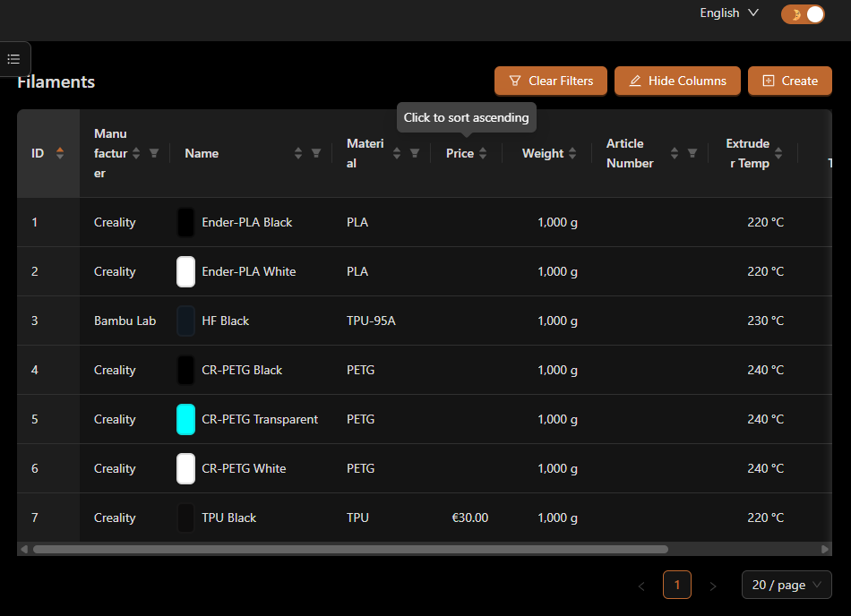Image resolution: width=851 pixels, height=616 pixels.
Task: Click the next page arrow
Action: (x=713, y=586)
